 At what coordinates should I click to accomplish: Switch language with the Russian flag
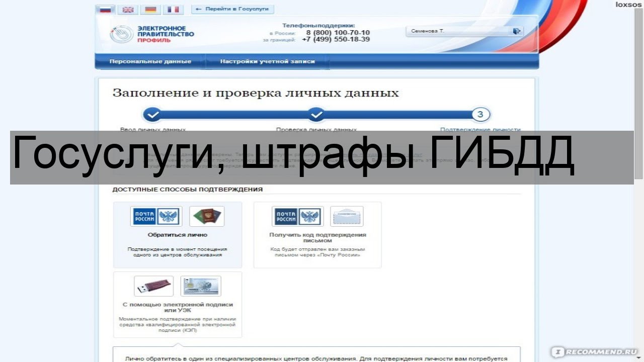[x=106, y=10]
